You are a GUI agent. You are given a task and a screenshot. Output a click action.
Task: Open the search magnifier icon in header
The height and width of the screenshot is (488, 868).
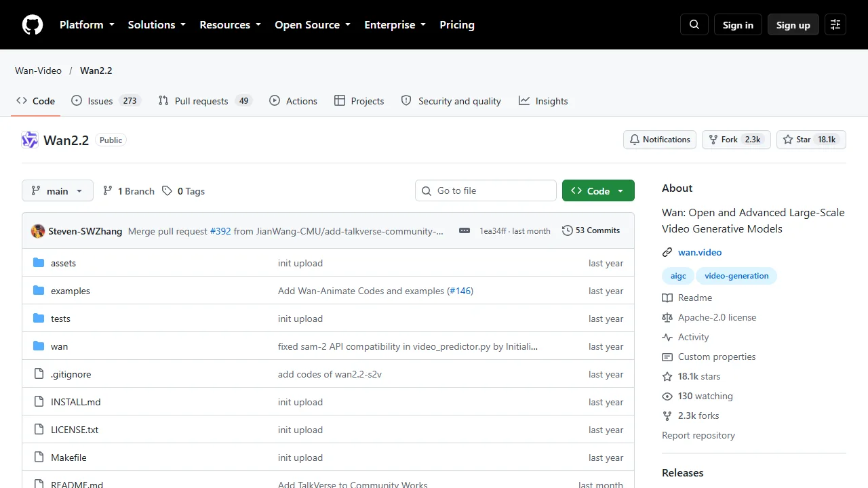(694, 25)
